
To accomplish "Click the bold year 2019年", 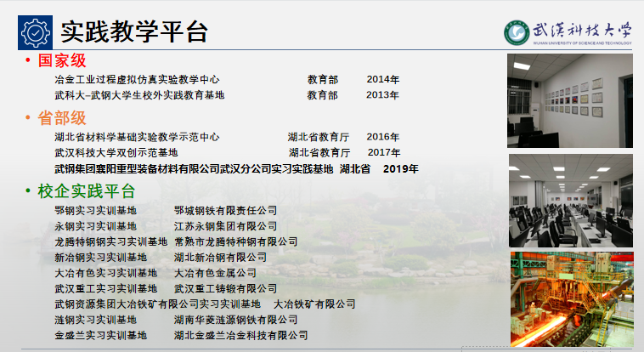I will [400, 169].
